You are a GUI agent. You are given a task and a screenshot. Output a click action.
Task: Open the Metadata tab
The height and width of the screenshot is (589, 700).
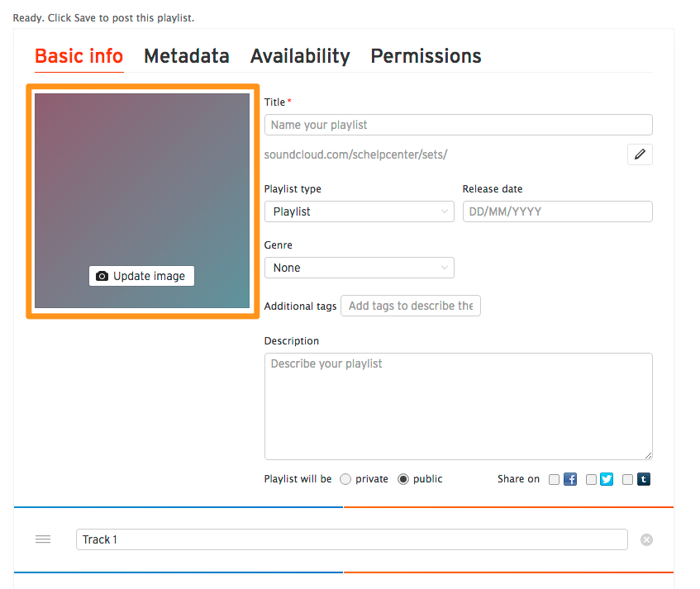click(187, 56)
